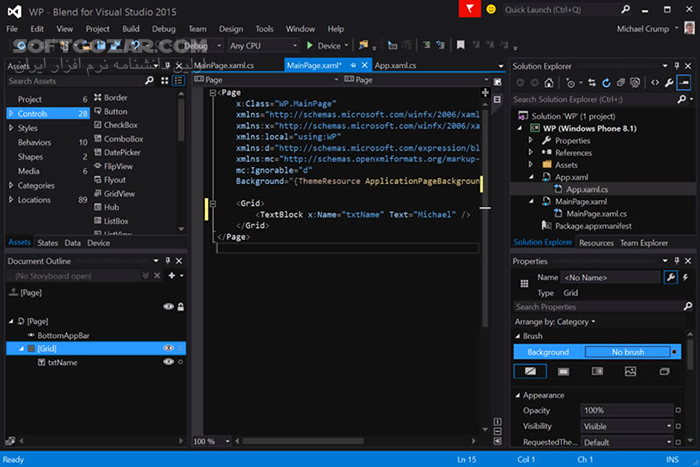
Task: Refresh the Solution Explorer
Action: coord(606,83)
